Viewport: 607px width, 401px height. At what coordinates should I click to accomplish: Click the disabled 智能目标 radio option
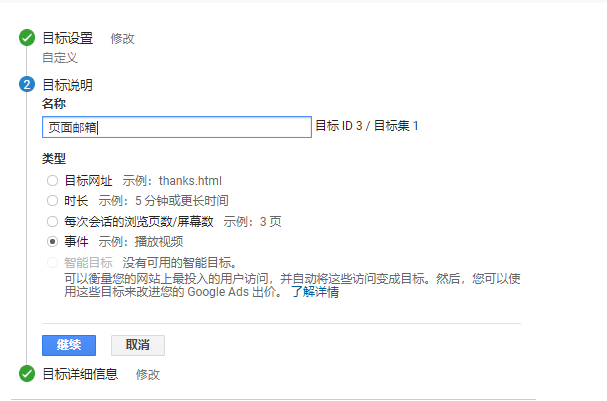pyautogui.click(x=52, y=262)
